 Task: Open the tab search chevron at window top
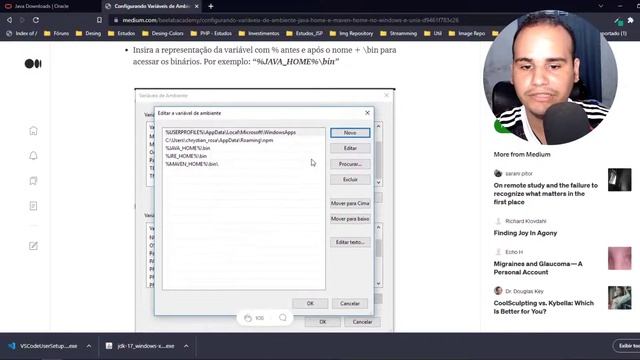click(600, 6)
